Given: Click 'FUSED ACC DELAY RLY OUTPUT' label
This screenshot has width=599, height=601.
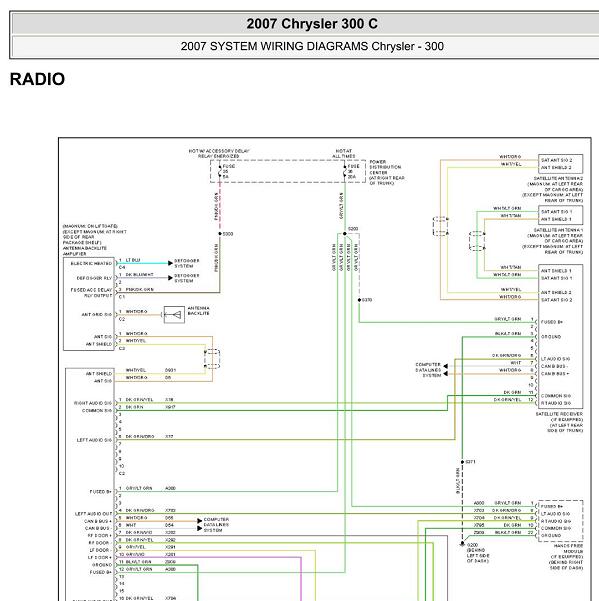Looking at the screenshot, I should tap(91, 293).
